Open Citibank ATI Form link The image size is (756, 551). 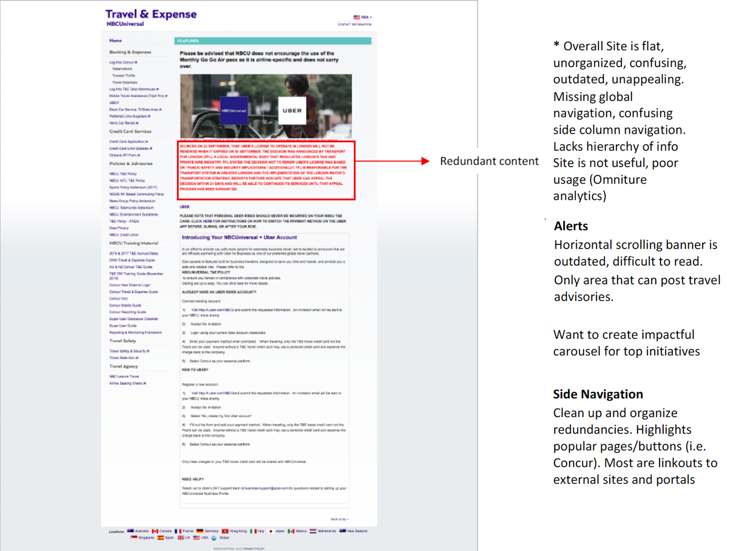point(125,155)
